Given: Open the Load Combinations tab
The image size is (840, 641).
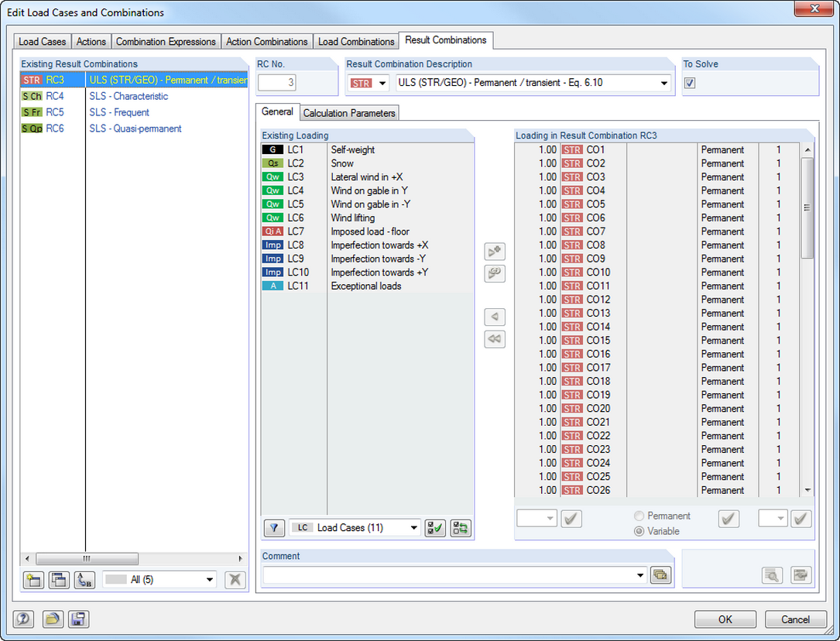Looking at the screenshot, I should pos(356,42).
